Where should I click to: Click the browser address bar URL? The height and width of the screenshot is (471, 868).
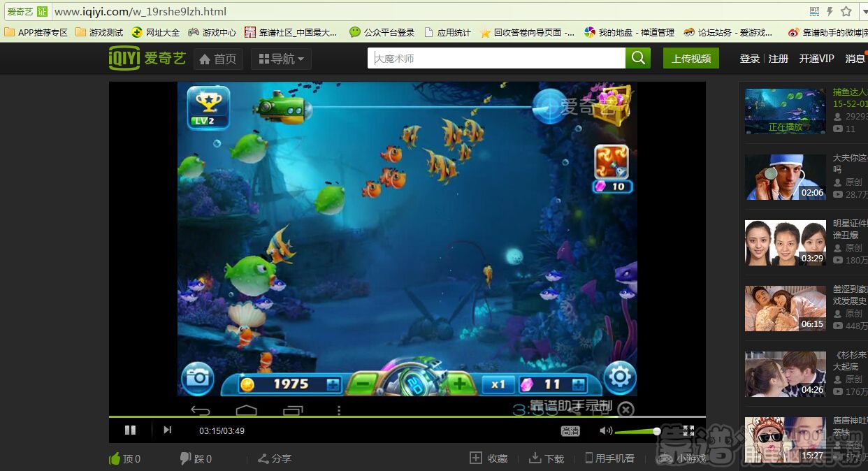(x=140, y=12)
